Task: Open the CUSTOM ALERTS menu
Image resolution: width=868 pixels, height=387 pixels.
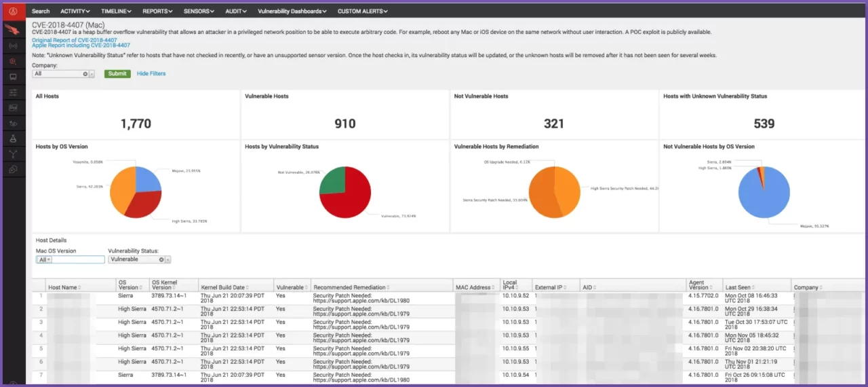Action: (x=362, y=11)
